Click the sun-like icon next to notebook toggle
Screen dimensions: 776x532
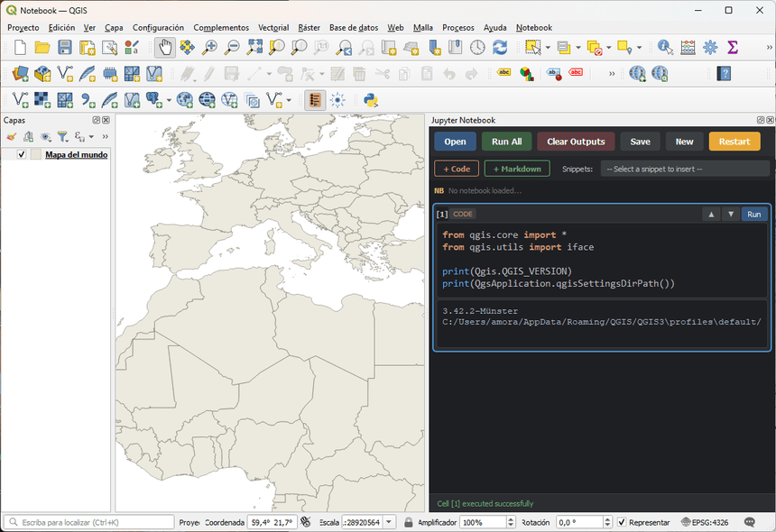(337, 100)
